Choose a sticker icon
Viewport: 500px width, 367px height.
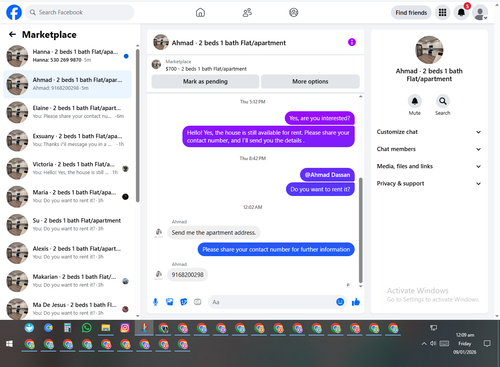(184, 302)
